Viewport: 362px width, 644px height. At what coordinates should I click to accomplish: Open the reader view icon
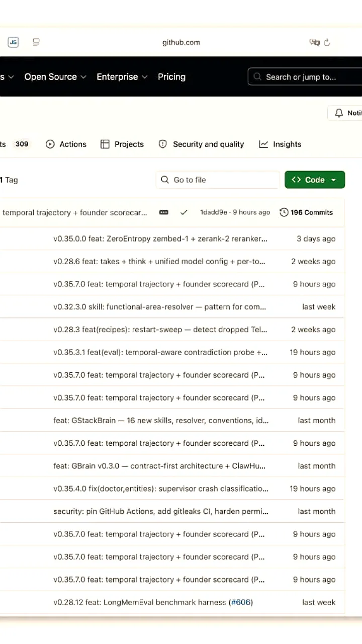click(x=36, y=42)
